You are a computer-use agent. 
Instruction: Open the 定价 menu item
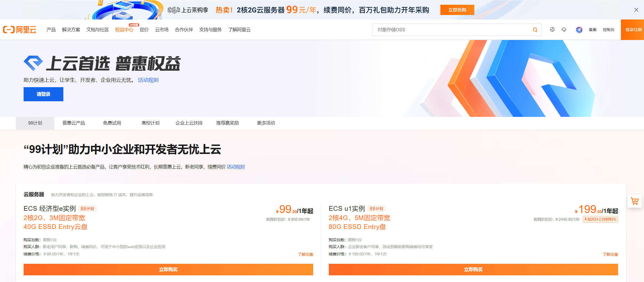click(x=144, y=30)
